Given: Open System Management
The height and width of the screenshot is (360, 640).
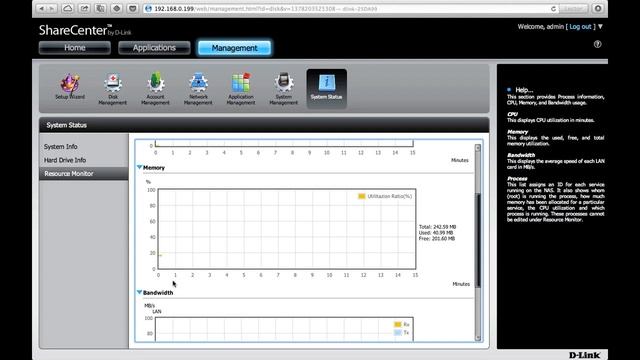Looking at the screenshot, I should (x=283, y=89).
